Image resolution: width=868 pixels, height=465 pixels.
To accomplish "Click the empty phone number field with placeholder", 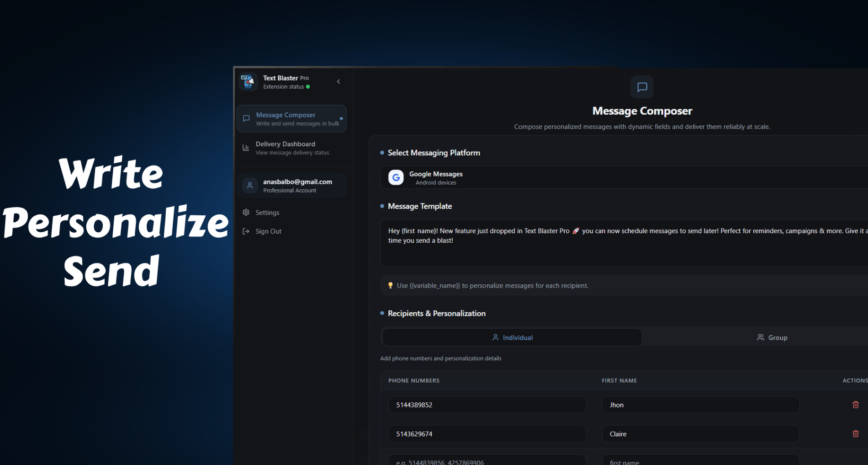I will pyautogui.click(x=487, y=460).
